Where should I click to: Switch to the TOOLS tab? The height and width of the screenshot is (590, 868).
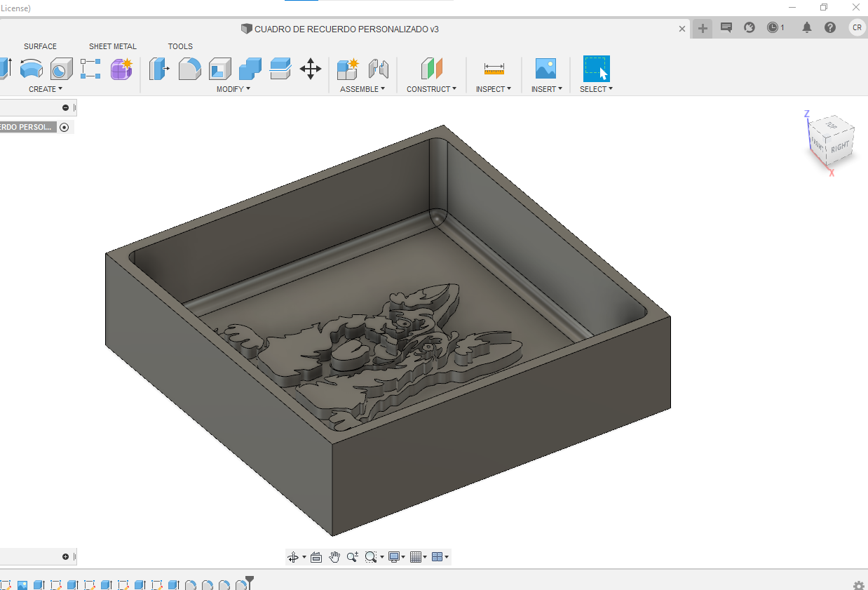pyautogui.click(x=180, y=46)
